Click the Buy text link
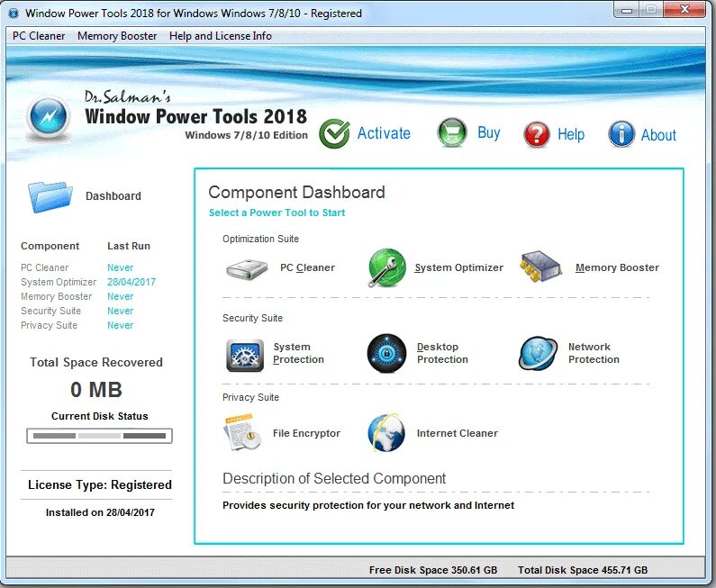 (489, 133)
